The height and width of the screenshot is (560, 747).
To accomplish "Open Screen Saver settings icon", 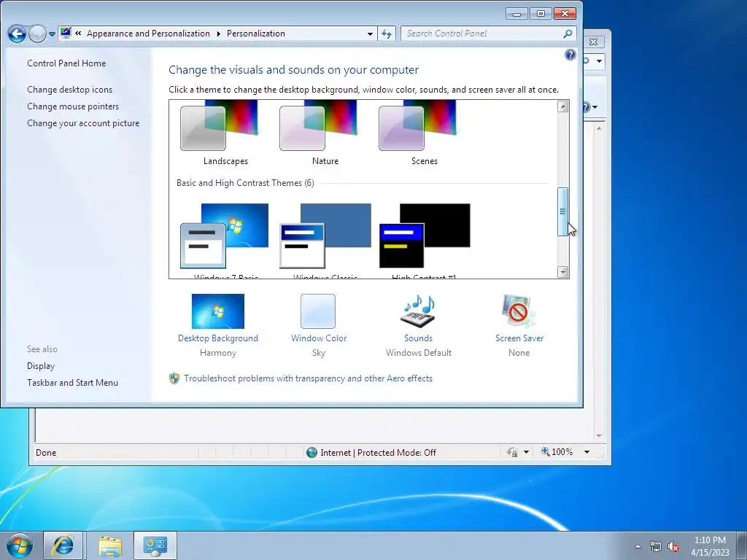I will [x=519, y=311].
